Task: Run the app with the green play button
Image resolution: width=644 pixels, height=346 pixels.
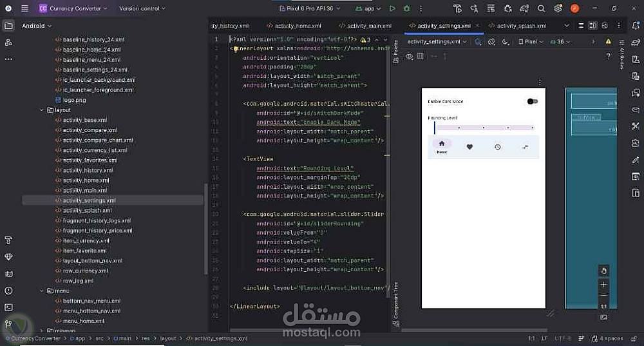Action: [x=392, y=8]
